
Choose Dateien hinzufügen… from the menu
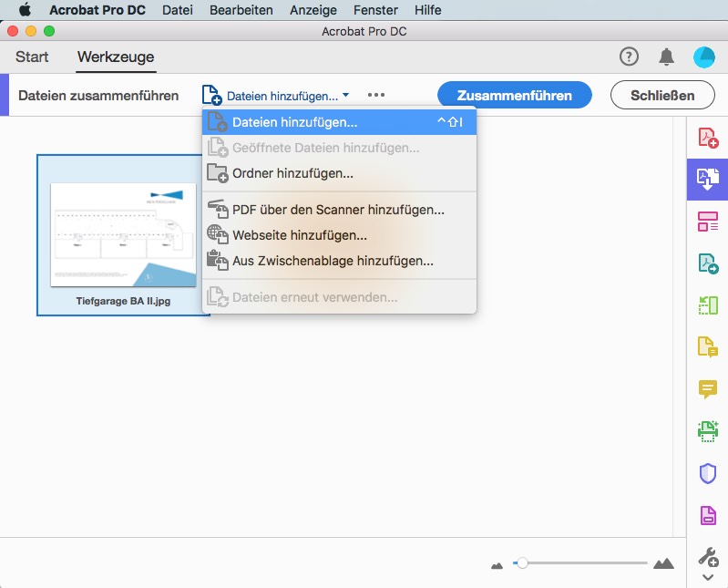pos(339,122)
